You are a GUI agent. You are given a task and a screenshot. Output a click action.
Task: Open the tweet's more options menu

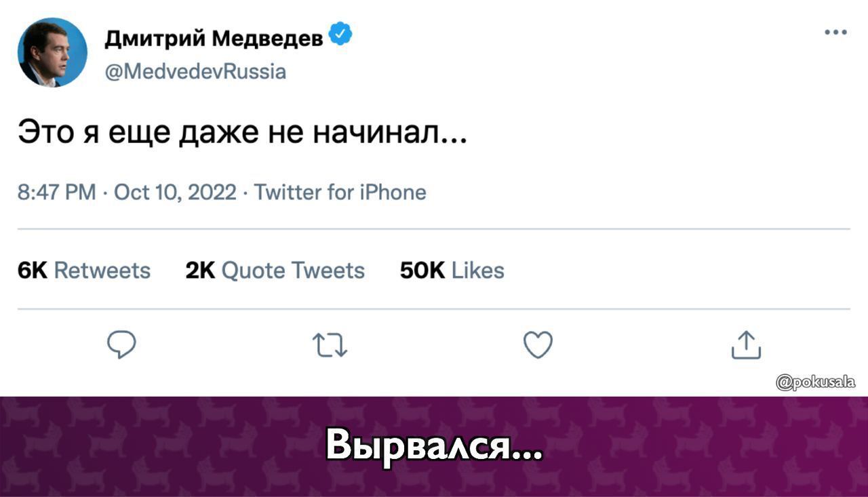[836, 32]
